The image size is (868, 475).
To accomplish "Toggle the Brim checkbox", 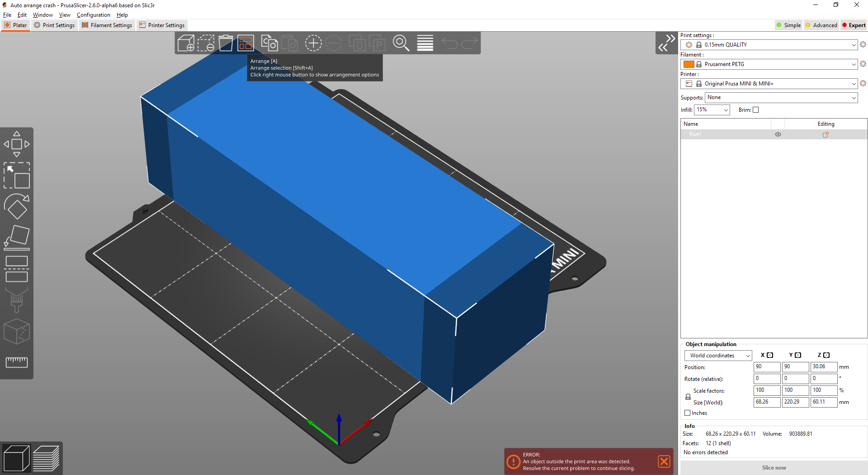I will tap(755, 110).
